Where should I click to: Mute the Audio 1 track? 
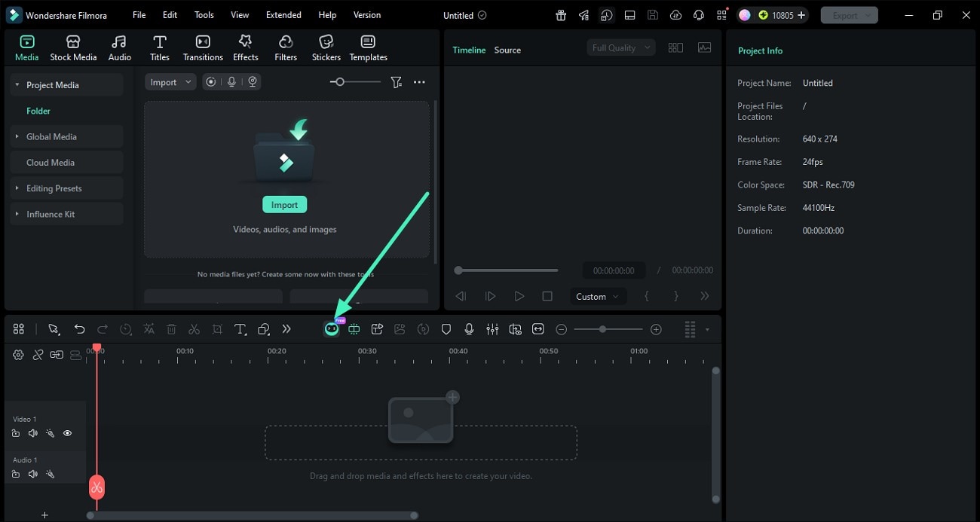pyautogui.click(x=32, y=474)
